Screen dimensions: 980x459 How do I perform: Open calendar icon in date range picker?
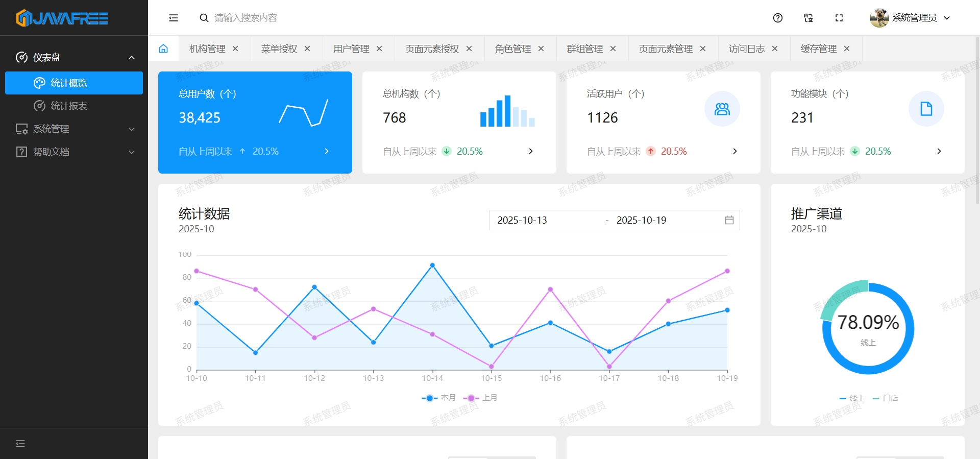[x=729, y=220]
